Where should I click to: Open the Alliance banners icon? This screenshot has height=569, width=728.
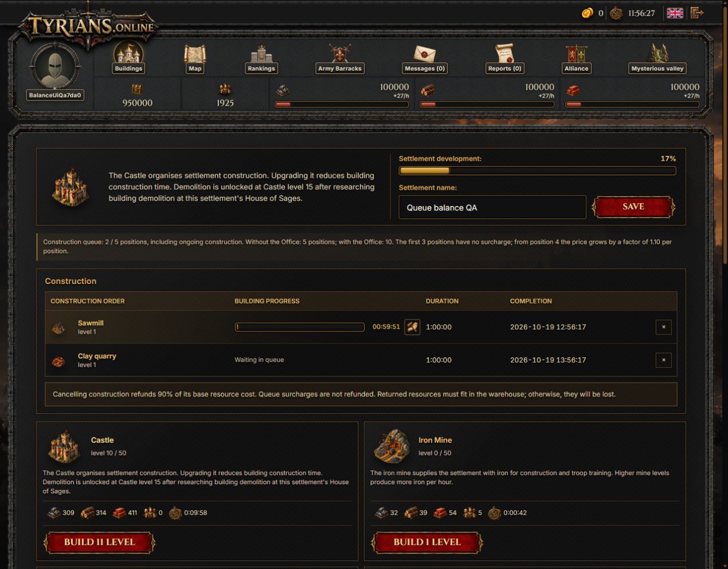pyautogui.click(x=576, y=53)
